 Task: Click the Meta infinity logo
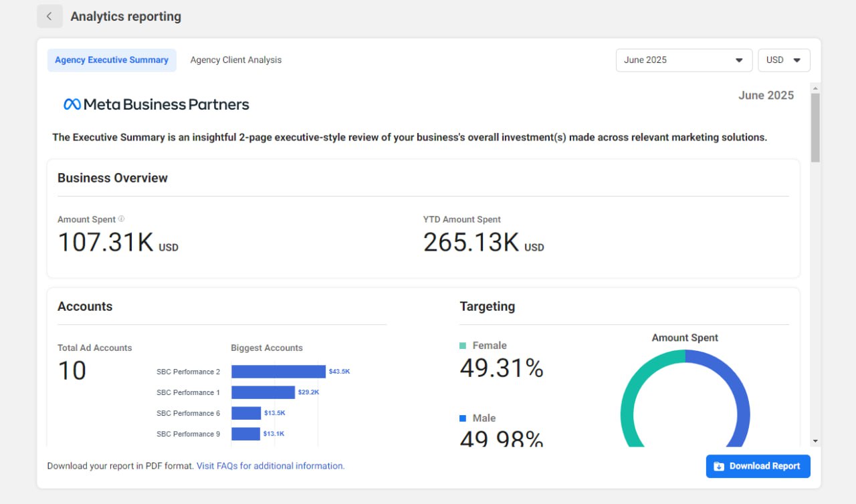tap(72, 104)
